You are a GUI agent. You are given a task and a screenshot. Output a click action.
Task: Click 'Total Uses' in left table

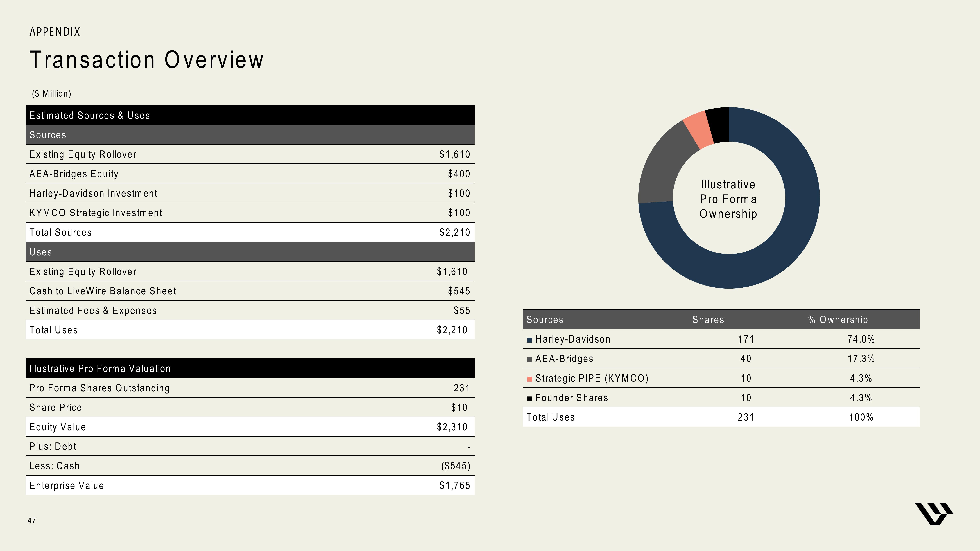point(54,330)
